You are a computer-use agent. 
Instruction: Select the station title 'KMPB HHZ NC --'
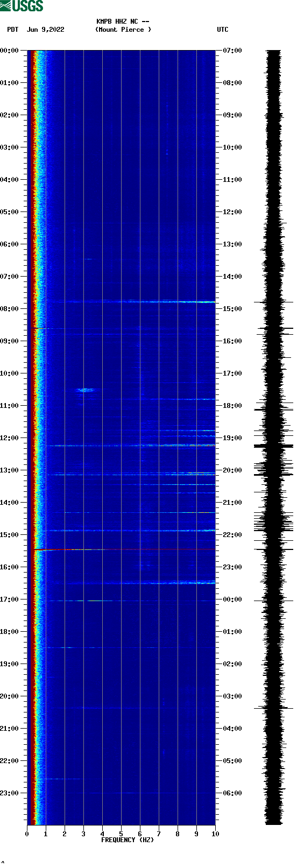123,22
